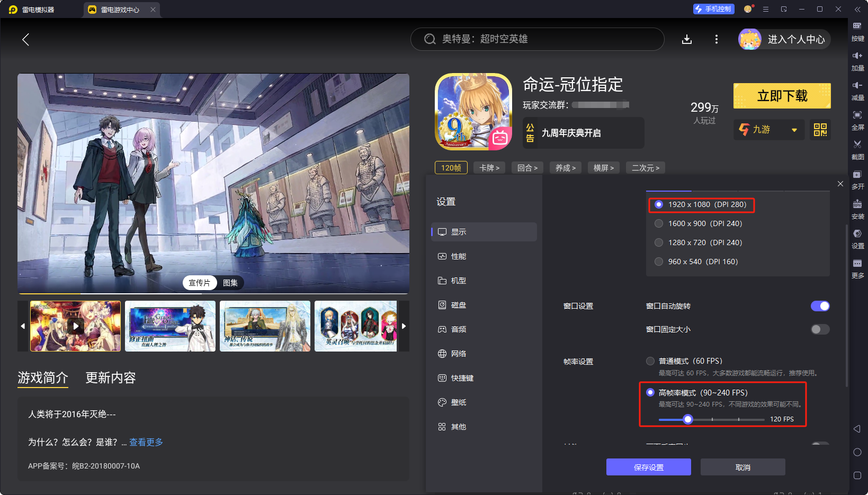Open 其他 other settings section

(484, 427)
